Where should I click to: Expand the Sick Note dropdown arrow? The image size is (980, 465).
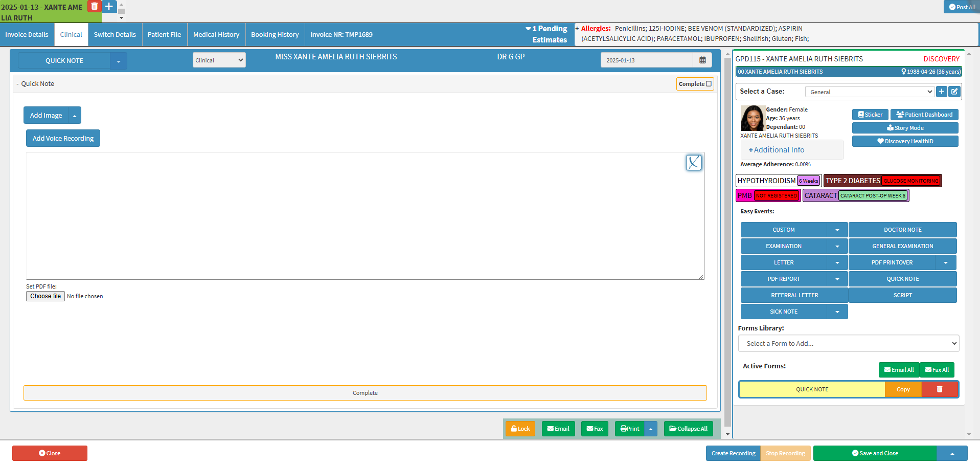click(x=837, y=312)
